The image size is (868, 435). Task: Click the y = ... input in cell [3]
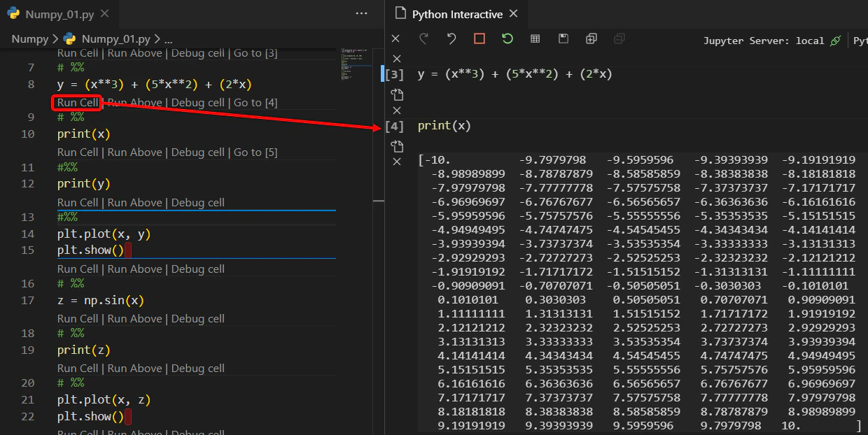pyautogui.click(x=515, y=74)
